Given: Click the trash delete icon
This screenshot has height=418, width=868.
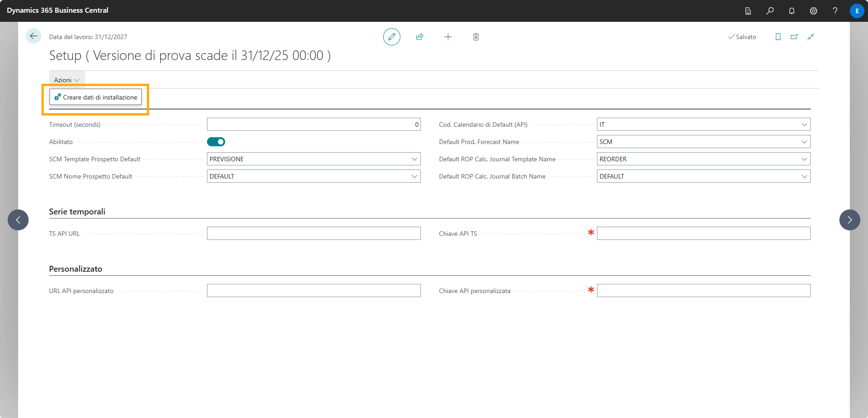Looking at the screenshot, I should [476, 37].
